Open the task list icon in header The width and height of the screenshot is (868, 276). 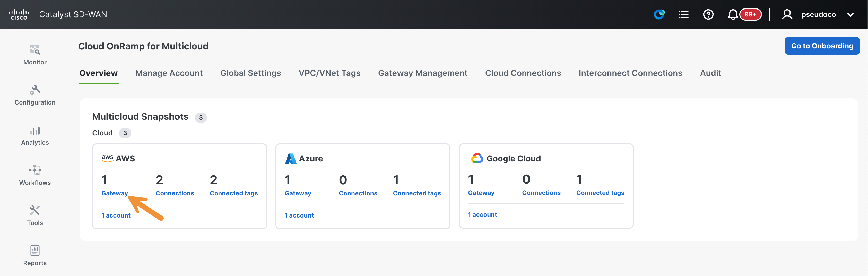[683, 14]
